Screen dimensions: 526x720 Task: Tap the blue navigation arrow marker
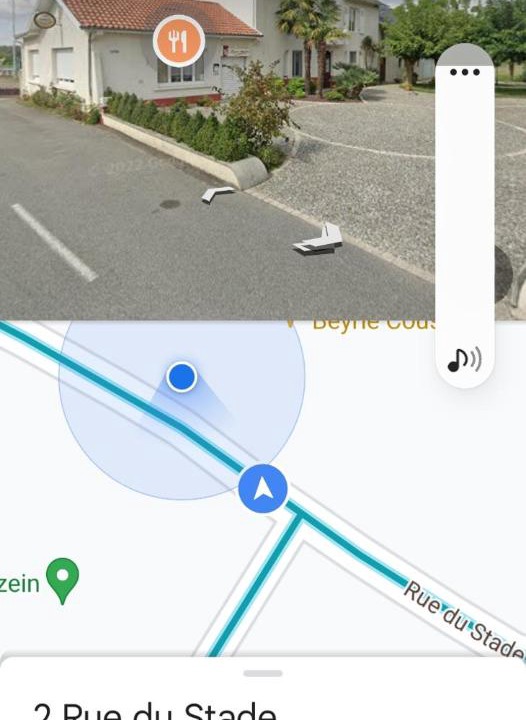pyautogui.click(x=263, y=489)
